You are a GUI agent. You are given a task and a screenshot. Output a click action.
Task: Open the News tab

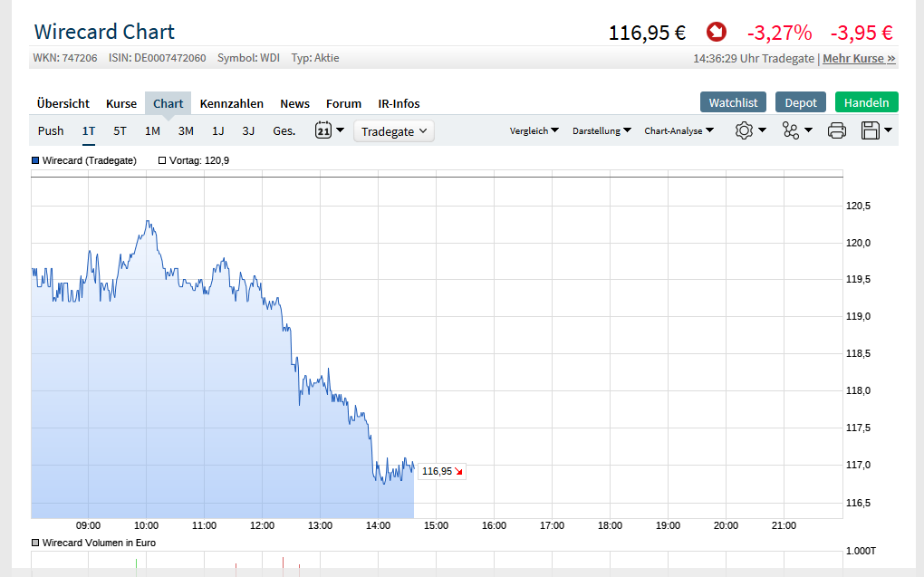click(x=294, y=104)
